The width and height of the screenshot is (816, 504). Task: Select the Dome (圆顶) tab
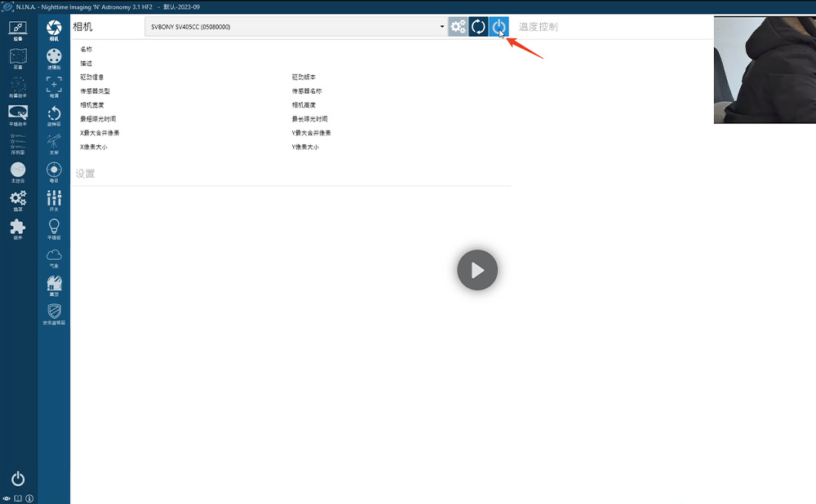[x=54, y=286]
